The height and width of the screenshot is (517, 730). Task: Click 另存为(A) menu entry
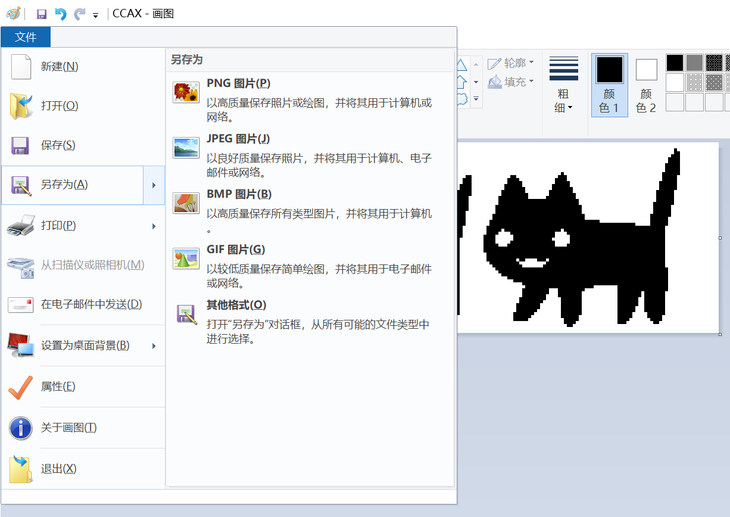point(73,185)
